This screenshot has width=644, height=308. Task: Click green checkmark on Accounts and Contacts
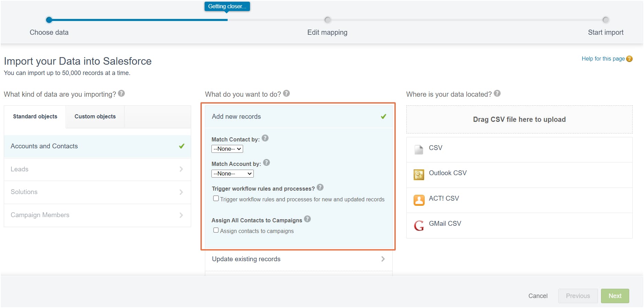pos(182,146)
